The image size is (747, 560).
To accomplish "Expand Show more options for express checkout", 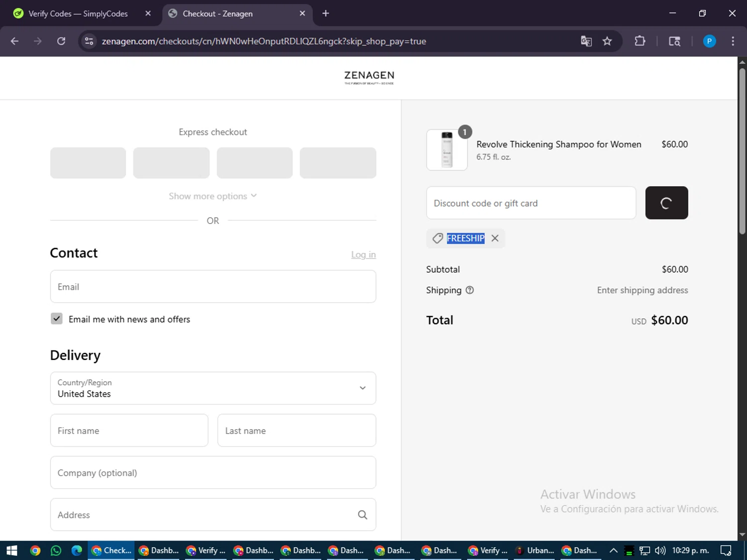I will pos(213,196).
